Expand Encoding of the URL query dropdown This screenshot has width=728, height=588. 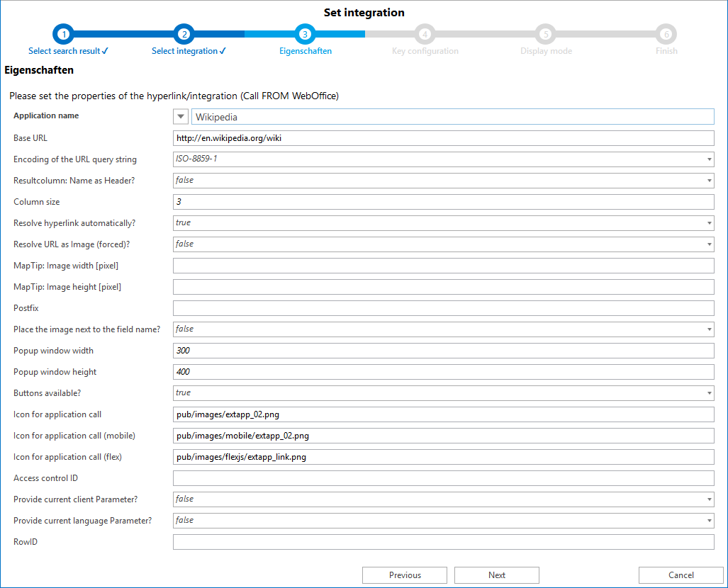click(709, 159)
